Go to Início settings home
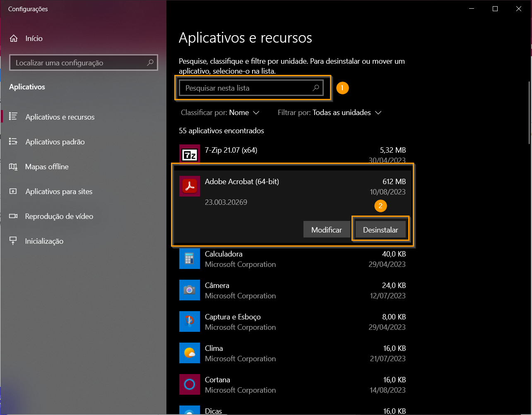 pos(83,38)
